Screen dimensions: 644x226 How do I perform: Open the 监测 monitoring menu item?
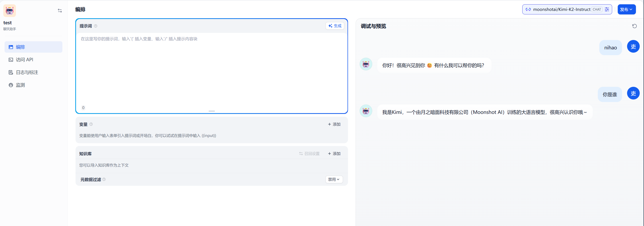(33, 85)
